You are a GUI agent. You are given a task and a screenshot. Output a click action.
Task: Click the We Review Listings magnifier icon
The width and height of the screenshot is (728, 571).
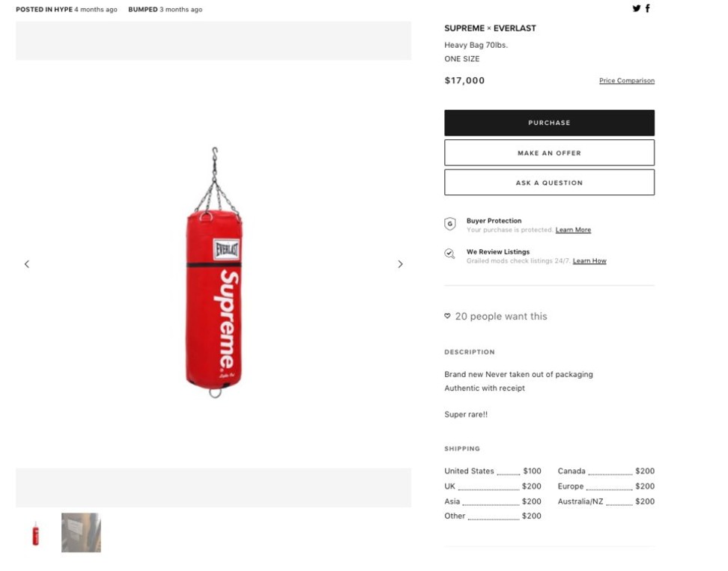[x=449, y=254]
